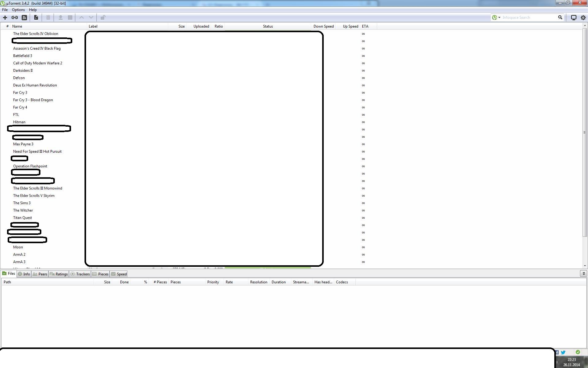Switch to the Speed tab
This screenshot has height=368, width=588.
119,274
